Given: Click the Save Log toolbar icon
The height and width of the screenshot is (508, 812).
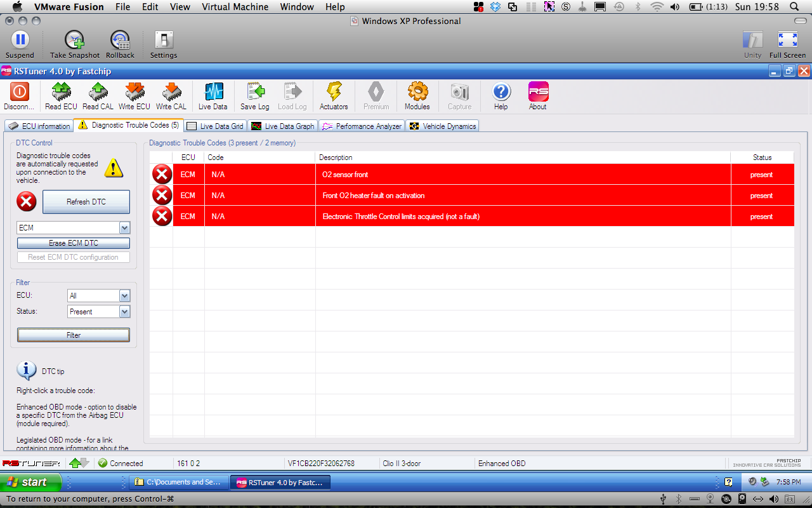Looking at the screenshot, I should 255,92.
